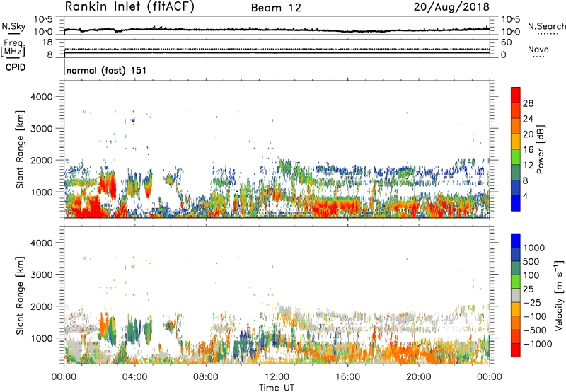Click the Power [dB] colorbar title
Image resolution: width=566 pixels, height=392 pixels.
tap(541, 149)
